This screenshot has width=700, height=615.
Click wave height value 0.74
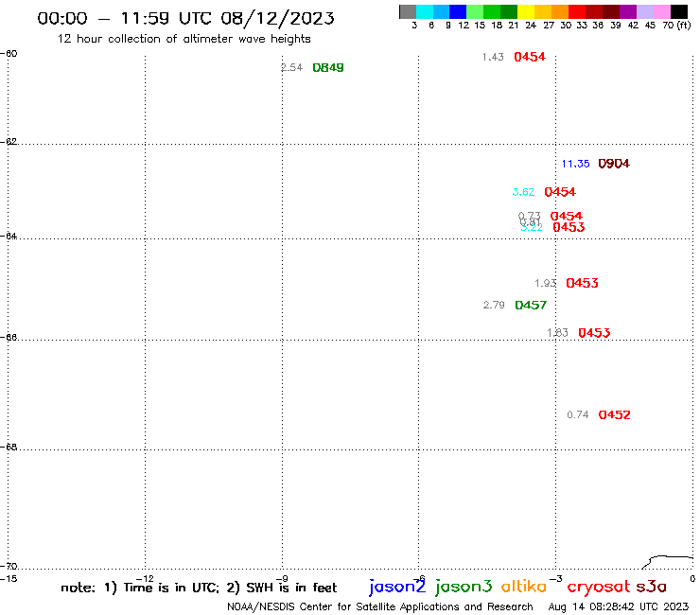click(578, 415)
